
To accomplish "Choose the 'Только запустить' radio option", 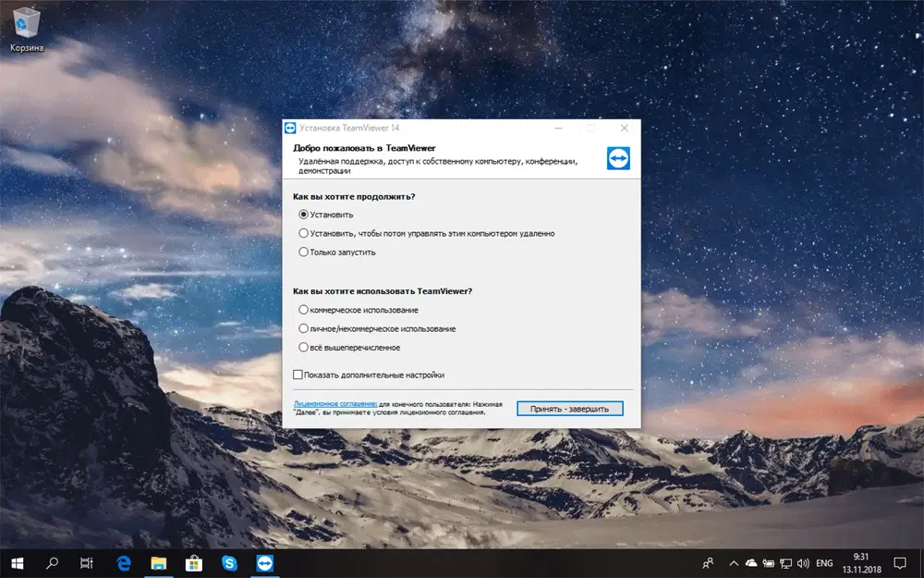I will click(337, 252).
